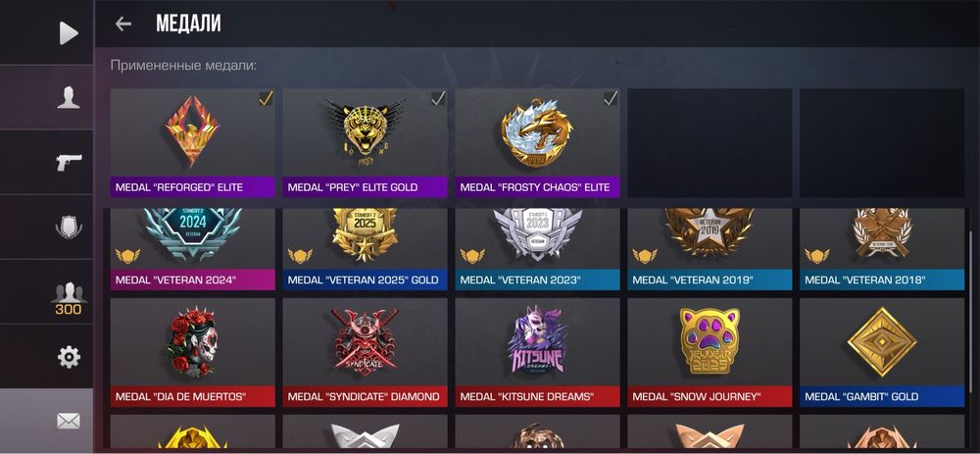Click the play arrow icon in sidebar
Screen dimensions: 980x454
click(69, 33)
